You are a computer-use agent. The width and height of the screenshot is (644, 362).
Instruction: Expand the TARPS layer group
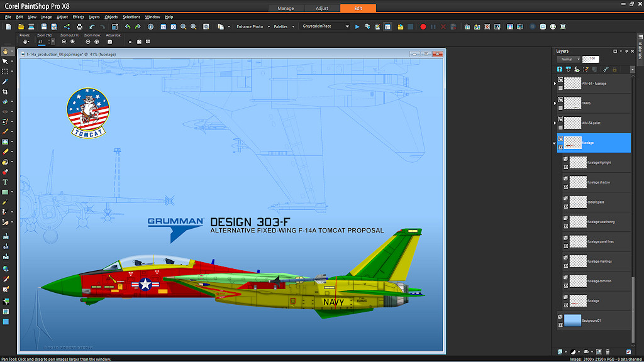(x=555, y=104)
